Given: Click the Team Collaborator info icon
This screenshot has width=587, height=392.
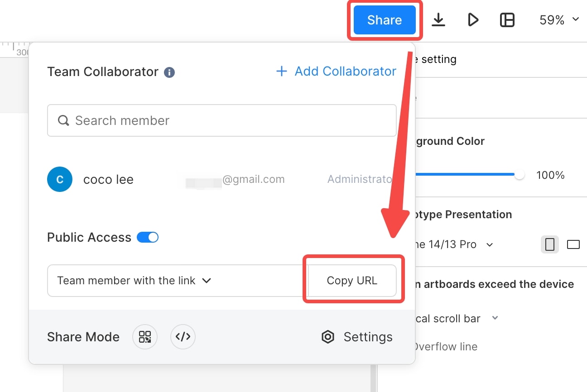Looking at the screenshot, I should click(x=169, y=72).
